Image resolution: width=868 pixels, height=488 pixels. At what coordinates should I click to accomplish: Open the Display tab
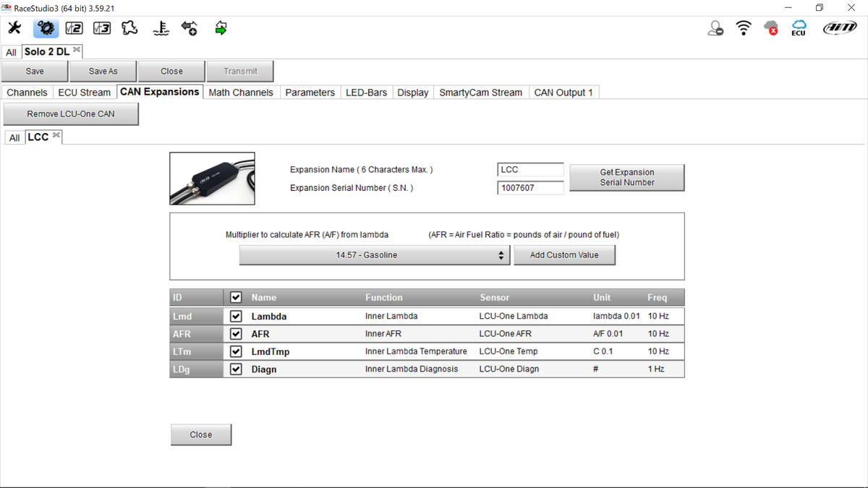413,93
